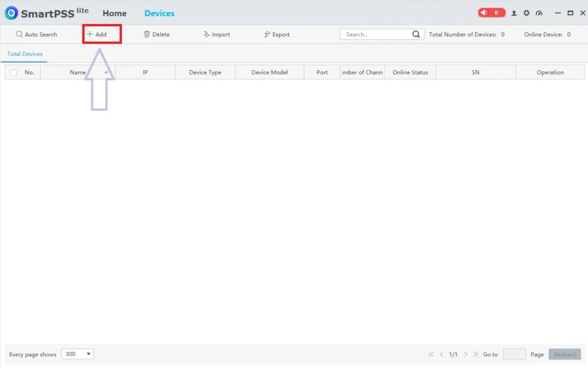The width and height of the screenshot is (588, 368).
Task: Click the last page arrow
Action: click(x=476, y=354)
